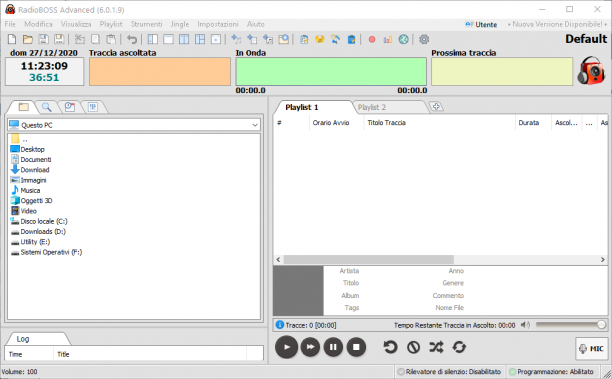Select the Playlist 1 tab
Screen dimensions: 612x379
[x=302, y=107]
